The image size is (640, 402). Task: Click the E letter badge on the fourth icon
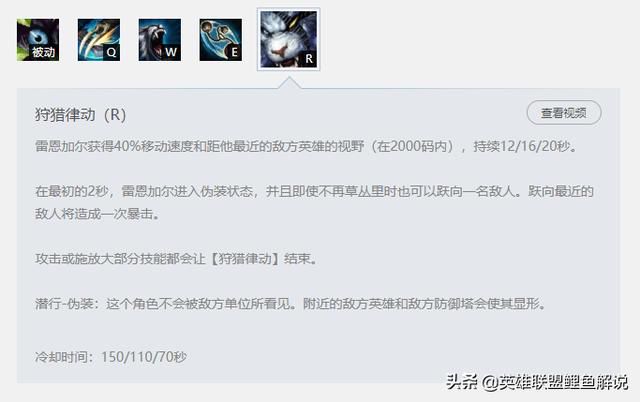coord(234,52)
